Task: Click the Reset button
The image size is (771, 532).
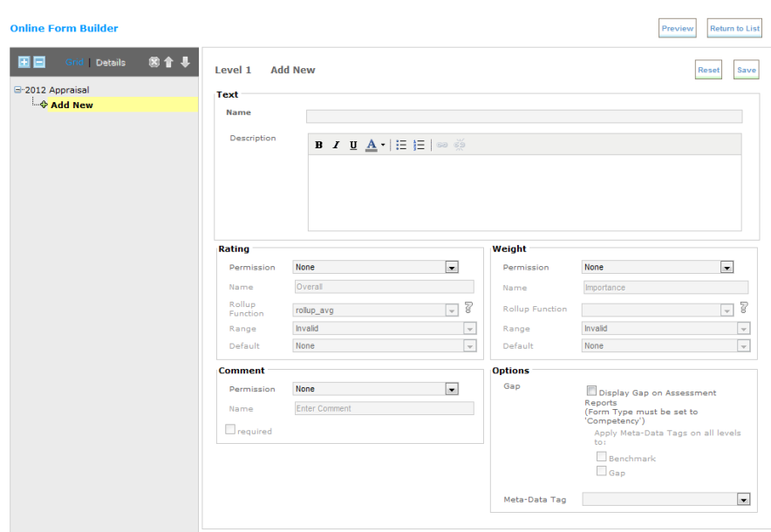Action: click(x=708, y=70)
